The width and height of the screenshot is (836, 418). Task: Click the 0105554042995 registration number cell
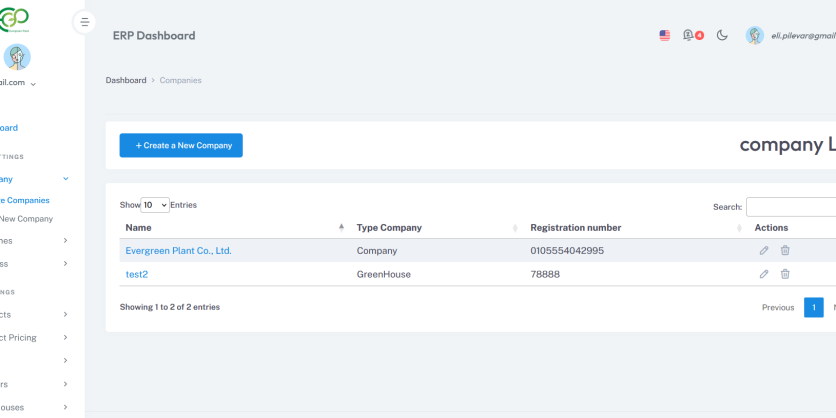click(567, 251)
